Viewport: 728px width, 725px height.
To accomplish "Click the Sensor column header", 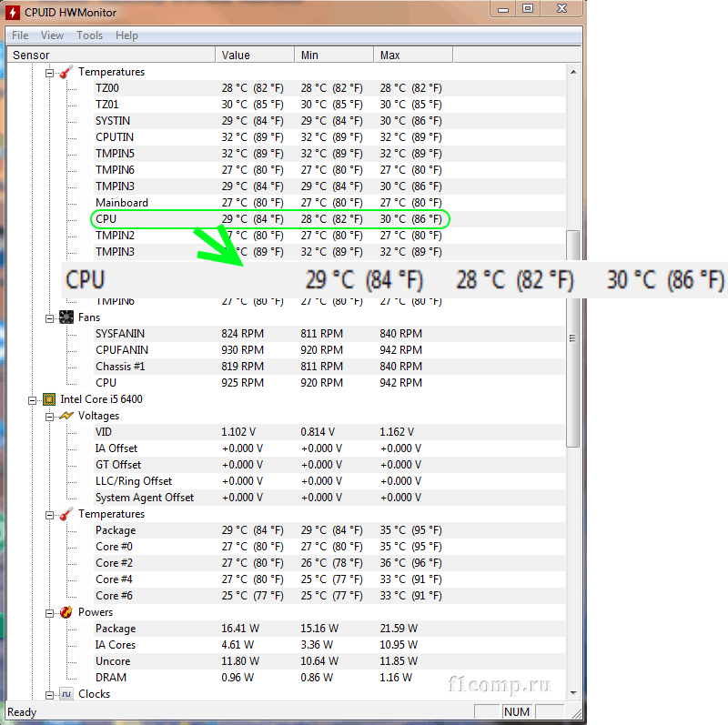I will (111, 55).
